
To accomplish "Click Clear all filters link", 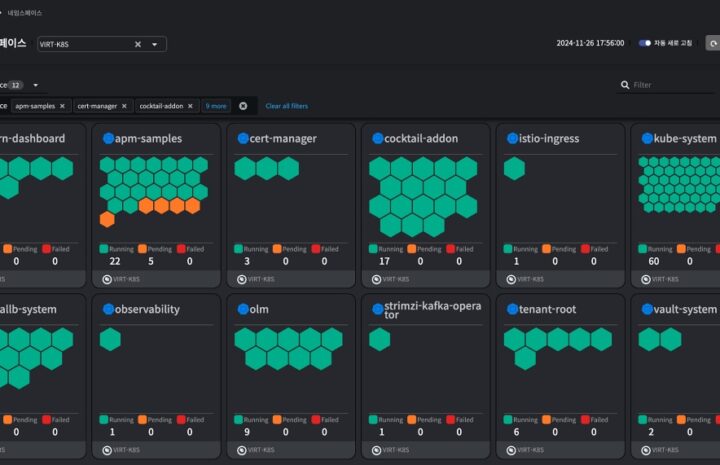I will [287, 106].
